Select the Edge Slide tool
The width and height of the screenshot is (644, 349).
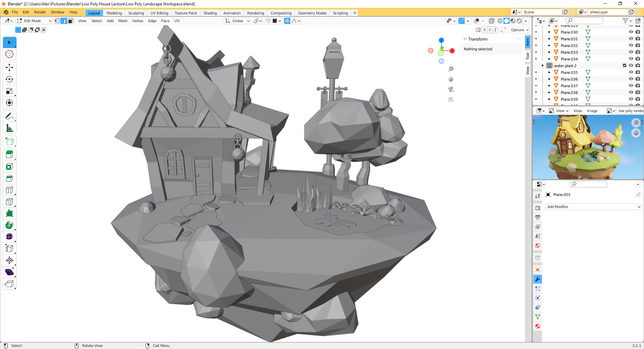pos(9,249)
